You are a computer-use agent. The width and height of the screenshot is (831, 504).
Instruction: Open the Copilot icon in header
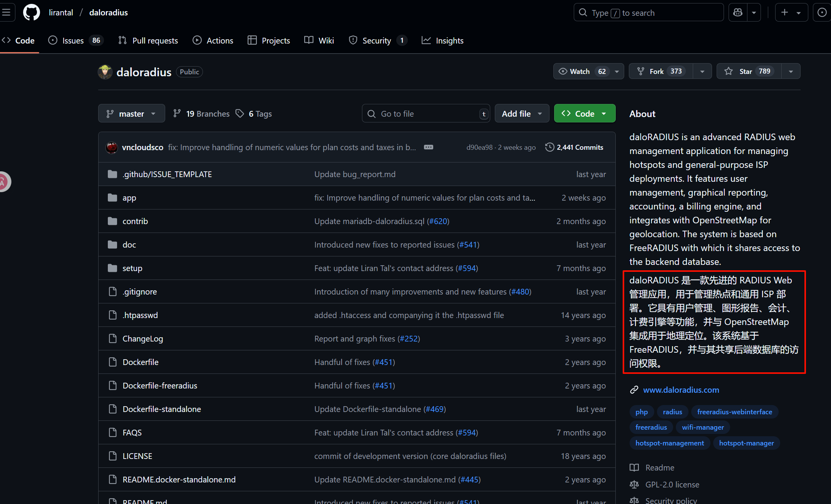click(x=738, y=13)
